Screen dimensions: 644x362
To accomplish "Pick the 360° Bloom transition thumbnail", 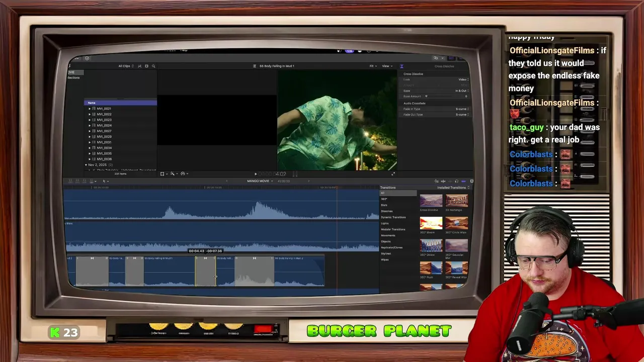I will (x=431, y=223).
